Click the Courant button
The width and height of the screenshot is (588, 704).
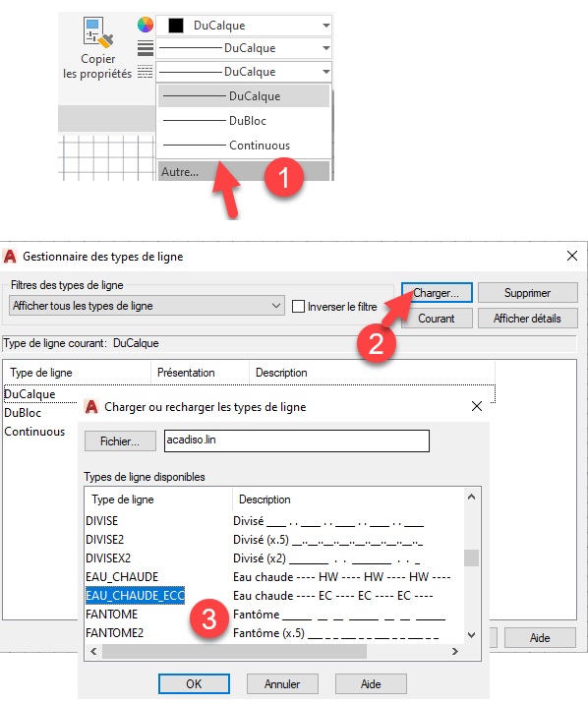(x=437, y=319)
